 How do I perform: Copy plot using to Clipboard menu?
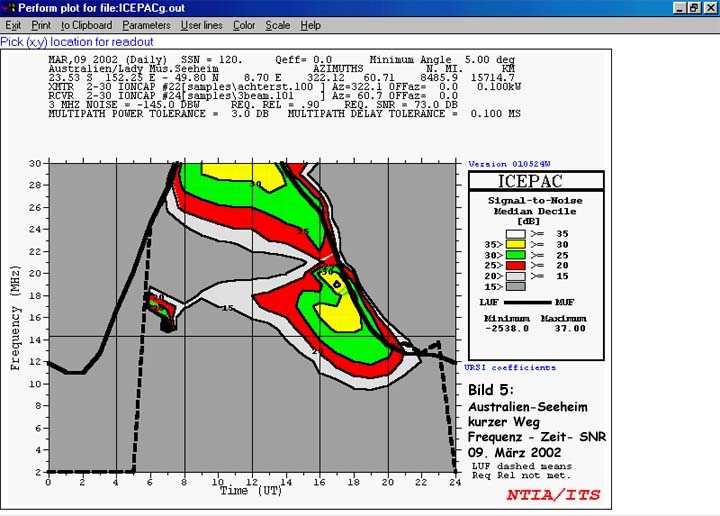87,24
